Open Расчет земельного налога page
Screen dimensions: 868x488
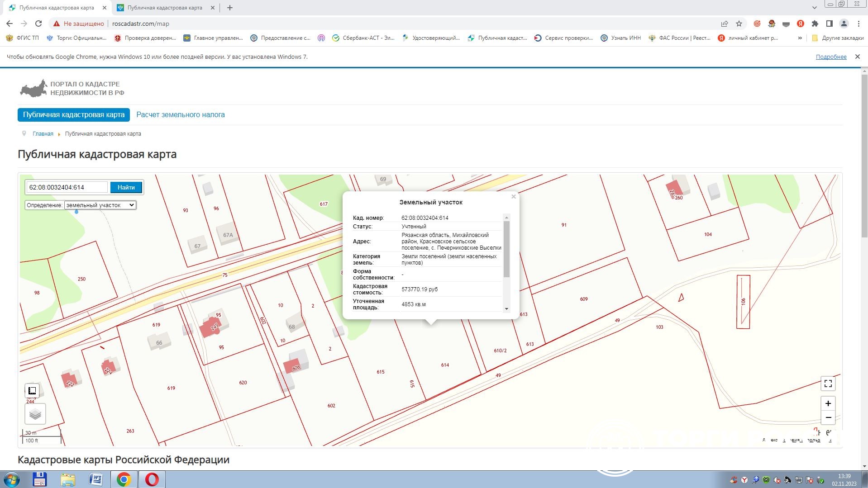[x=181, y=115]
